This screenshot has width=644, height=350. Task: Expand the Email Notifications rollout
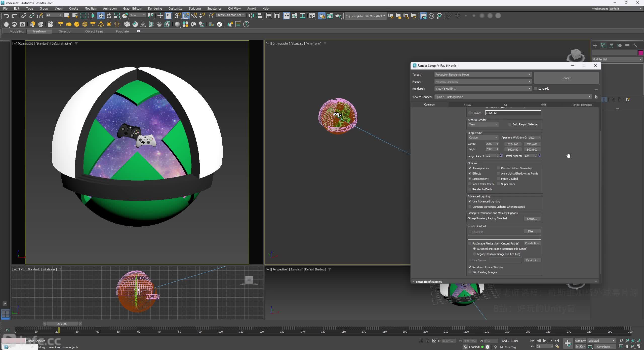click(x=428, y=282)
